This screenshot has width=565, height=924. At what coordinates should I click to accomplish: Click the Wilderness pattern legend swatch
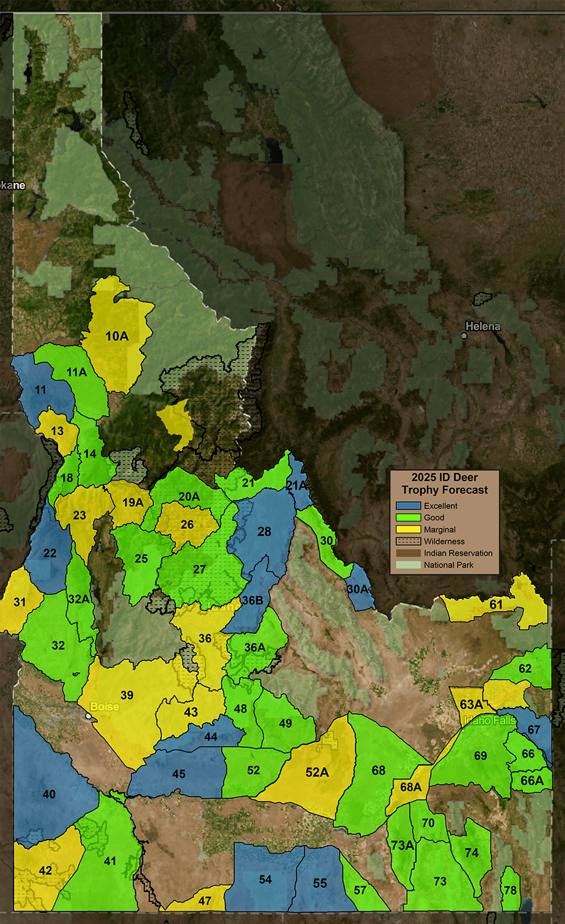click(x=408, y=541)
